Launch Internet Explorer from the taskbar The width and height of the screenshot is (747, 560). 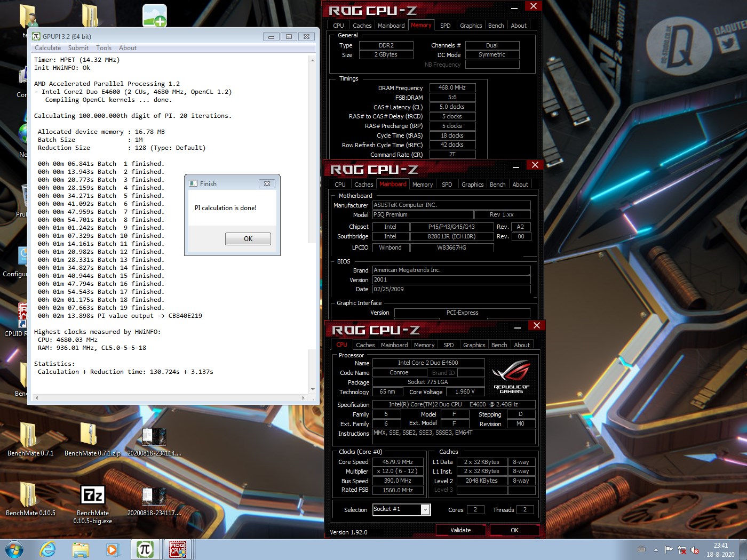[48, 549]
